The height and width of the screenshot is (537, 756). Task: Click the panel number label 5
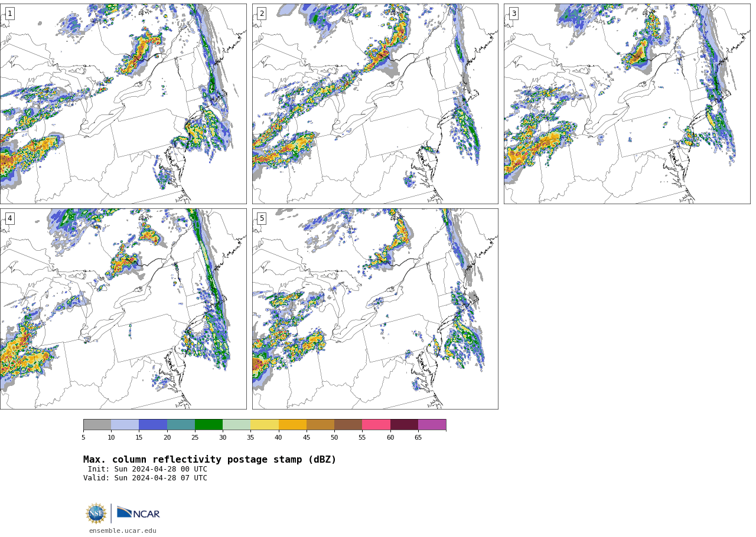[262, 218]
